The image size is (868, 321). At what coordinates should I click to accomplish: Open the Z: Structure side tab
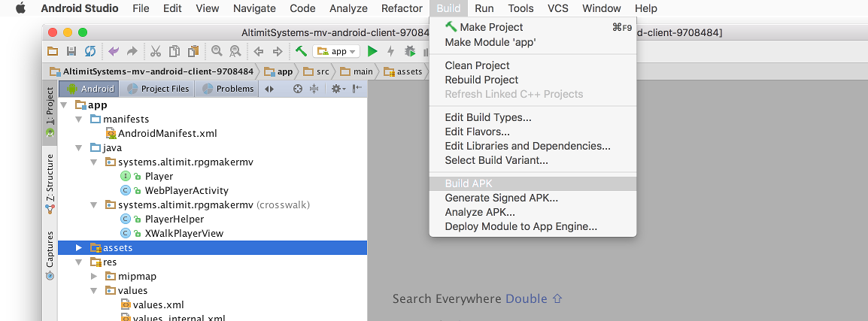[50, 183]
